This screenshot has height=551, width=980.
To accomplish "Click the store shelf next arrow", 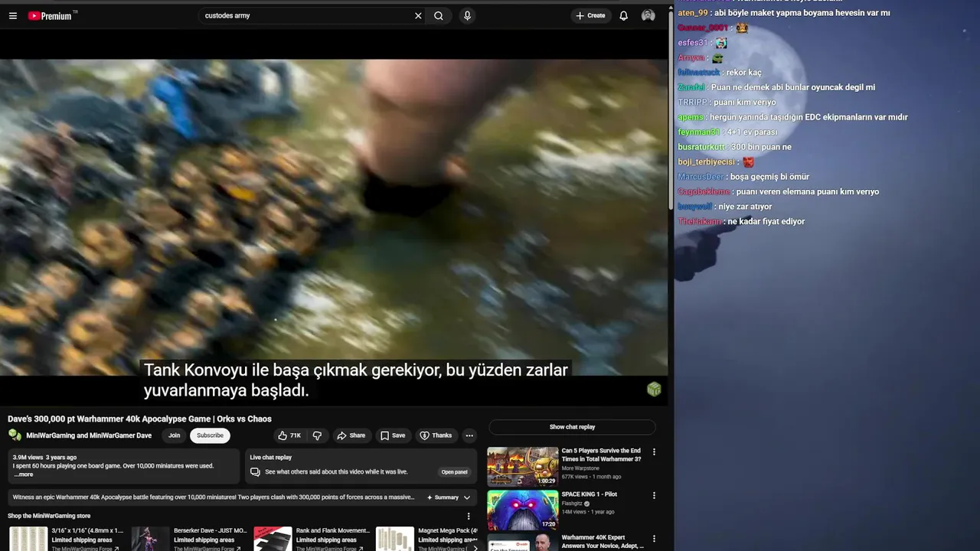I will click(x=475, y=547).
